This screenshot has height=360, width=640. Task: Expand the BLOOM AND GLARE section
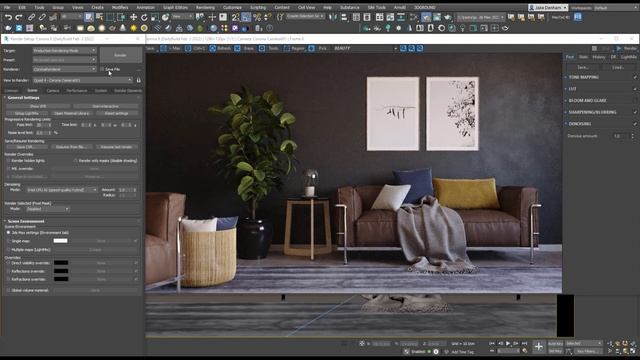(587, 100)
